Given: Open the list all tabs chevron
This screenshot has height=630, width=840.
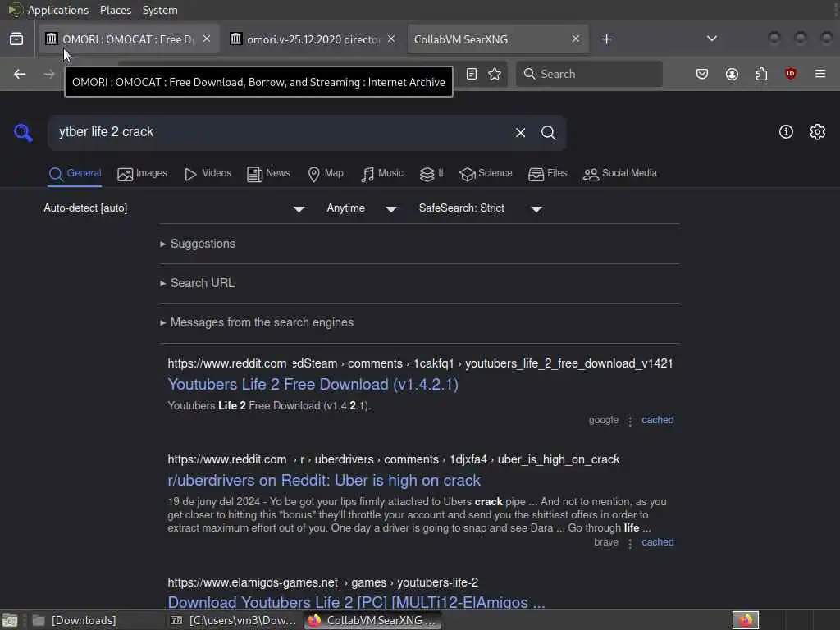Looking at the screenshot, I should pos(711,39).
